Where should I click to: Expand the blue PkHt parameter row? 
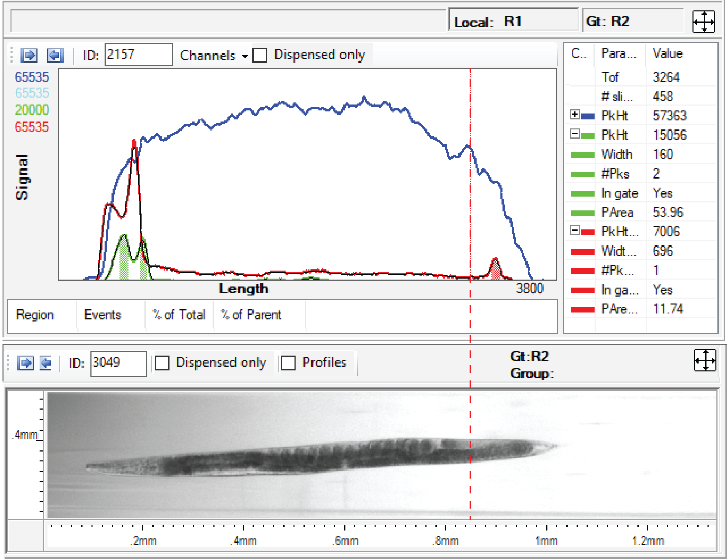pos(574,115)
